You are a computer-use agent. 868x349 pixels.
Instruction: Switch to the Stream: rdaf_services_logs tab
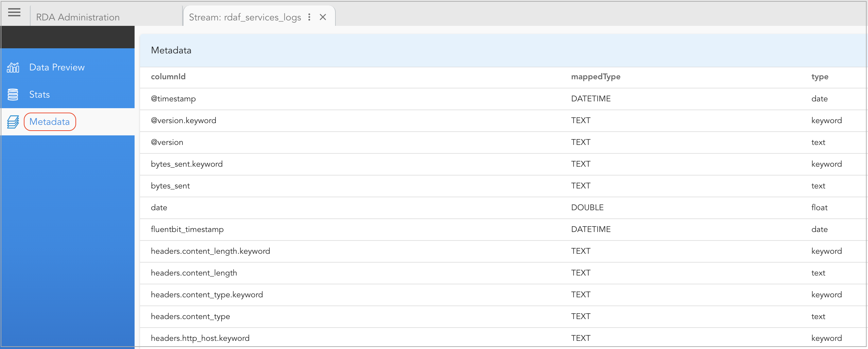click(245, 17)
